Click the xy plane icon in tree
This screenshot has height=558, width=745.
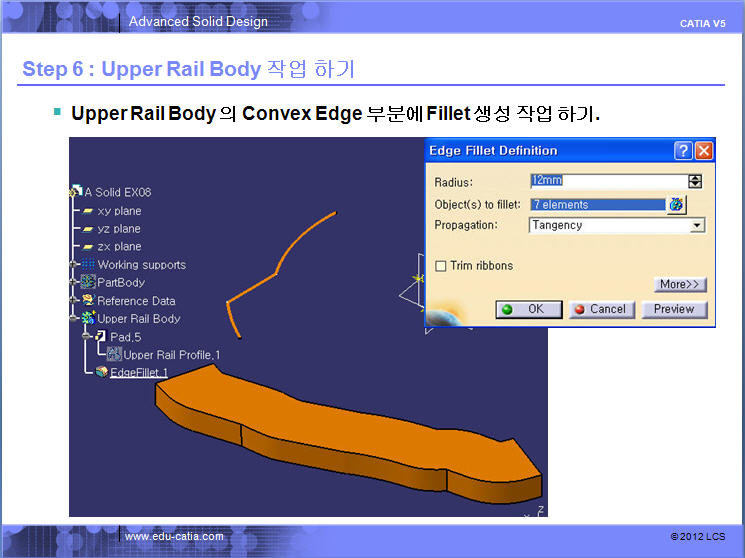(88, 211)
